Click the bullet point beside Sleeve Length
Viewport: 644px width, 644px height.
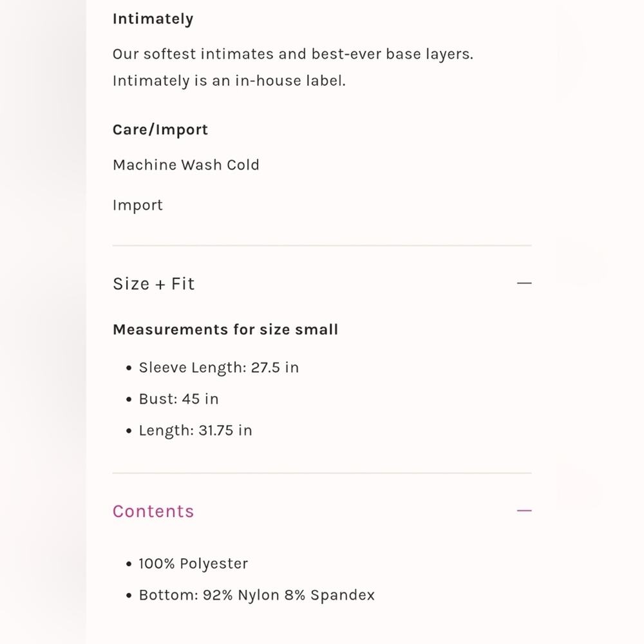[129, 368]
